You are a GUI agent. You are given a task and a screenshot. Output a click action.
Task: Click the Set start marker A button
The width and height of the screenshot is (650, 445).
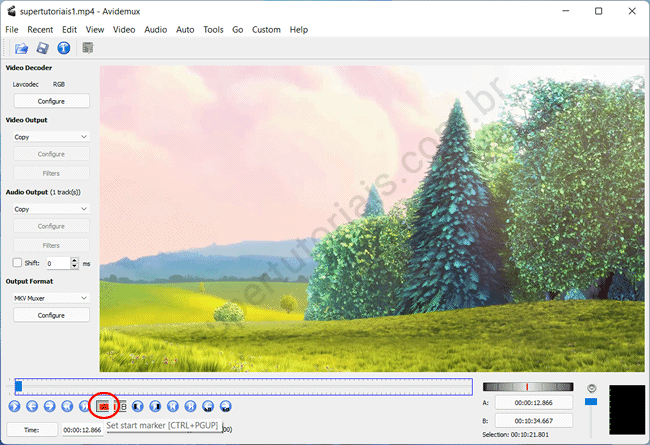(x=103, y=406)
